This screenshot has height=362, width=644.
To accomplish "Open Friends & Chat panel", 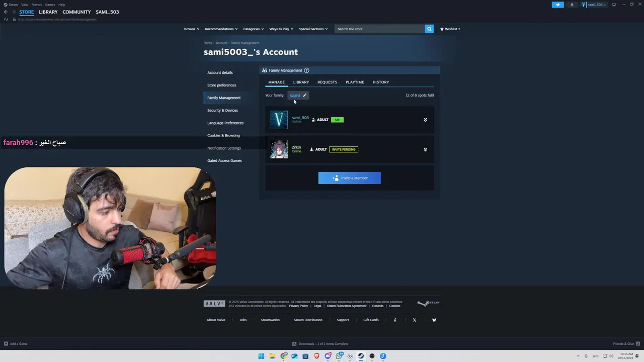I will pyautogui.click(x=626, y=344).
